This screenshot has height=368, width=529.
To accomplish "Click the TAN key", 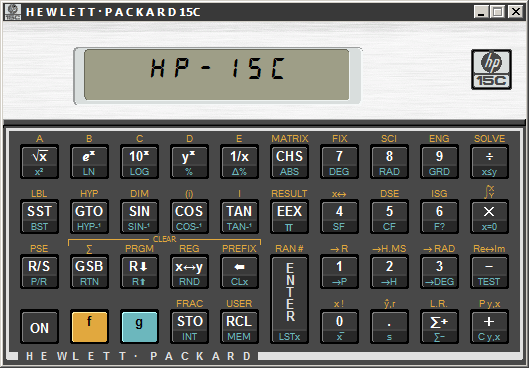I will coord(239,217).
